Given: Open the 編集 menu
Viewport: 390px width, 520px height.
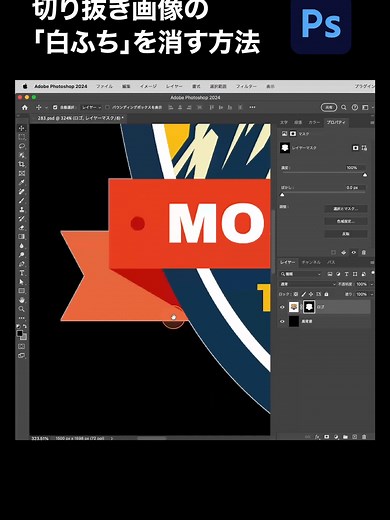Looking at the screenshot, I should pyautogui.click(x=126, y=86).
